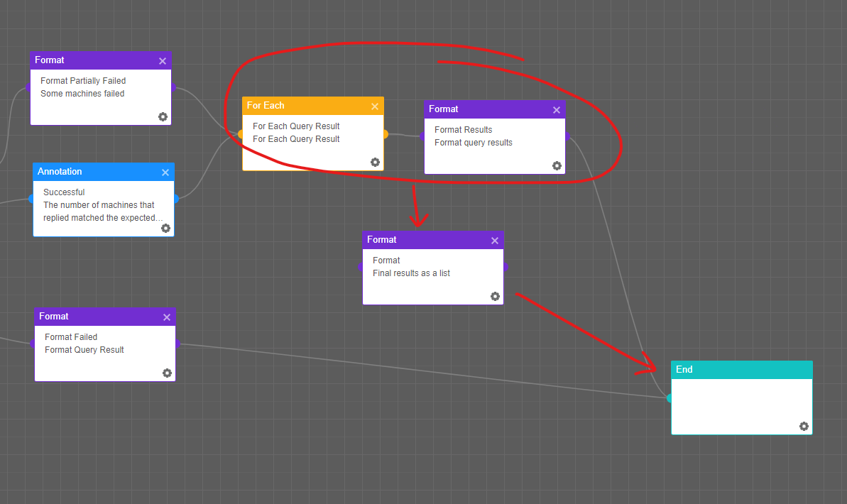Screen dimensions: 847x504
Task: Select the orange For Each title bar
Action: point(305,106)
